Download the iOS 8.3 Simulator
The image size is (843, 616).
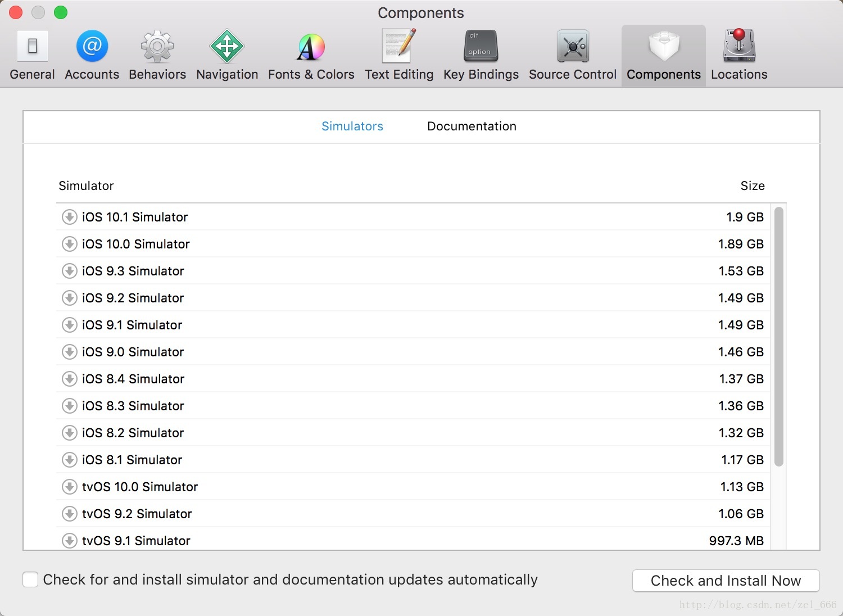pyautogui.click(x=69, y=406)
